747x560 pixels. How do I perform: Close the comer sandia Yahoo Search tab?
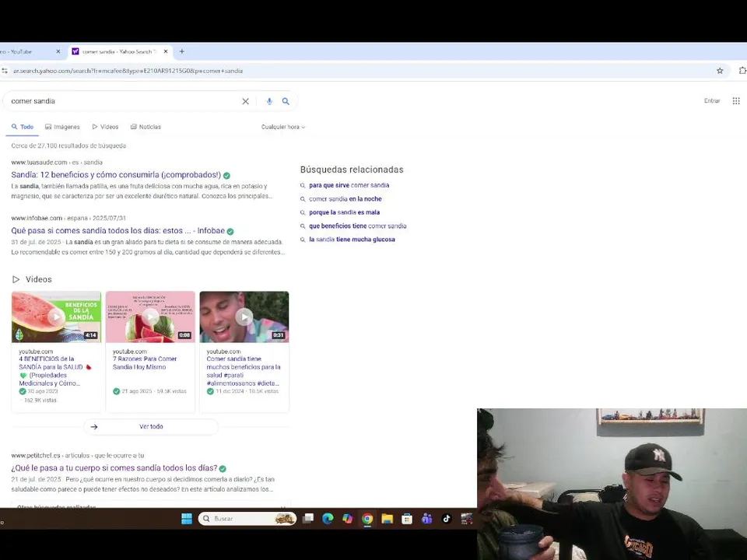[165, 51]
